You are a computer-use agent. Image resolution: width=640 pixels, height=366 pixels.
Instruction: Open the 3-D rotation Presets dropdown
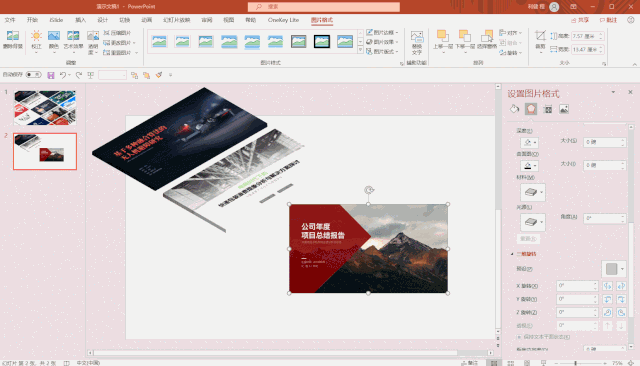point(613,269)
